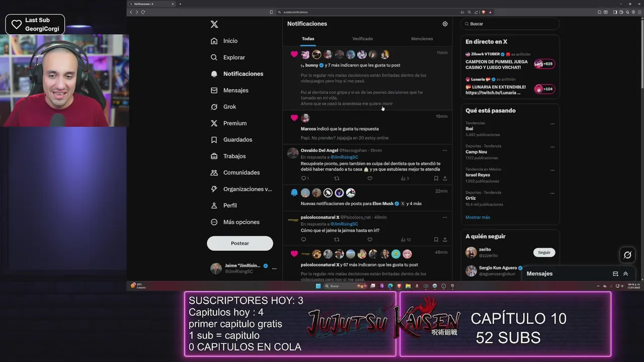The image size is (644, 362).
Task: Click the X logo in the sidebar
Action: click(214, 24)
